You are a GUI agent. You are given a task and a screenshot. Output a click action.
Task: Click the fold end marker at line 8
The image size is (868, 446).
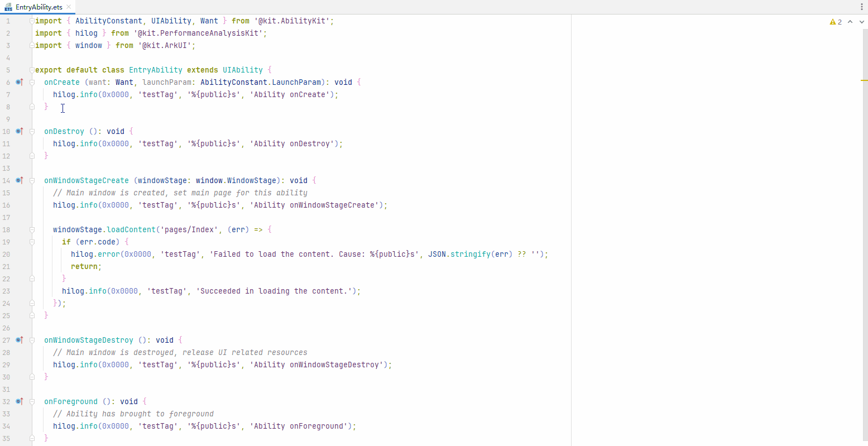click(32, 107)
